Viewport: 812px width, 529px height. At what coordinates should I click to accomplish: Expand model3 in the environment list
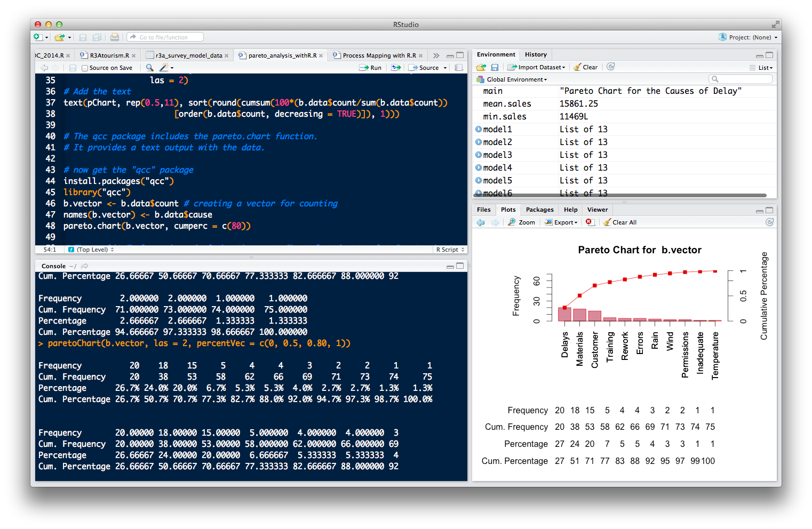479,155
